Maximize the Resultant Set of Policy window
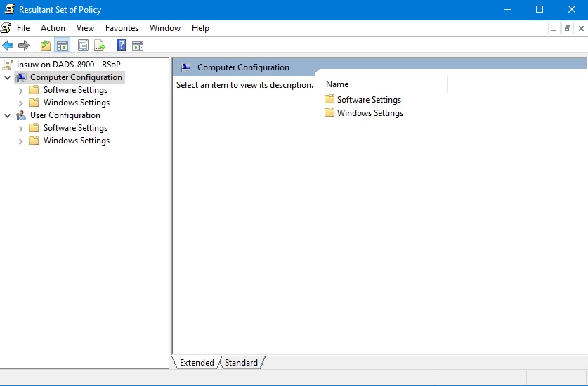588x386 pixels. 540,9
